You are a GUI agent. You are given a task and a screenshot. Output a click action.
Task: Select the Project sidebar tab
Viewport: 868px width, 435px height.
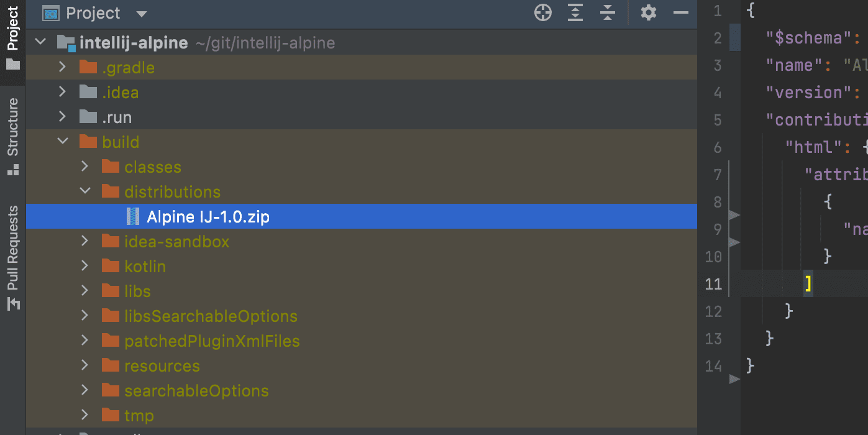point(12,39)
